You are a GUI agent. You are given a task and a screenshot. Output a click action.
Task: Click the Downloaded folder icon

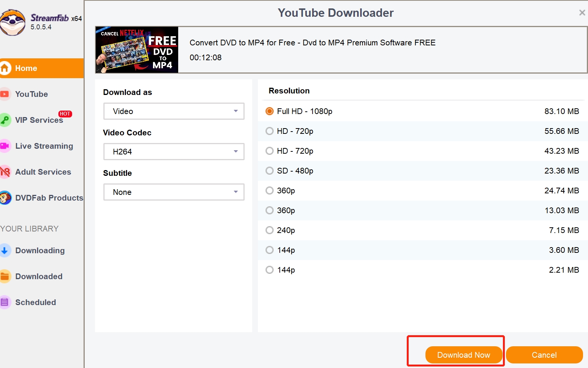(5, 276)
